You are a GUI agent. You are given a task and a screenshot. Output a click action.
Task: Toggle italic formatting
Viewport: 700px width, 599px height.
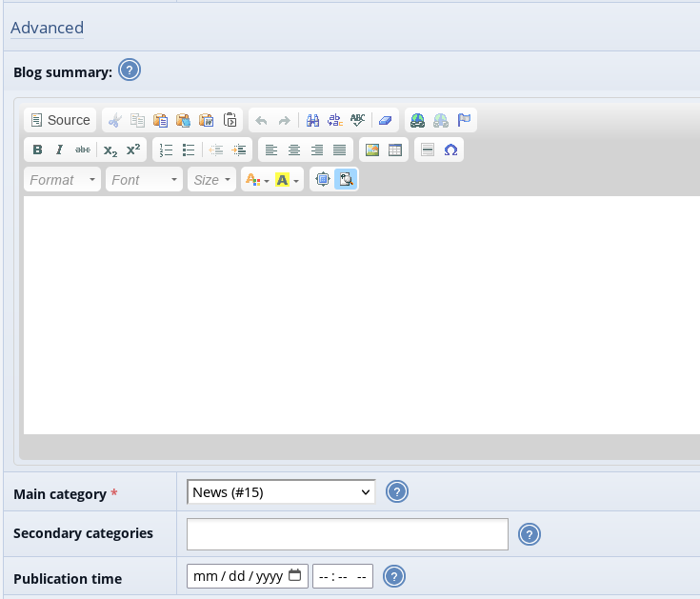click(59, 150)
